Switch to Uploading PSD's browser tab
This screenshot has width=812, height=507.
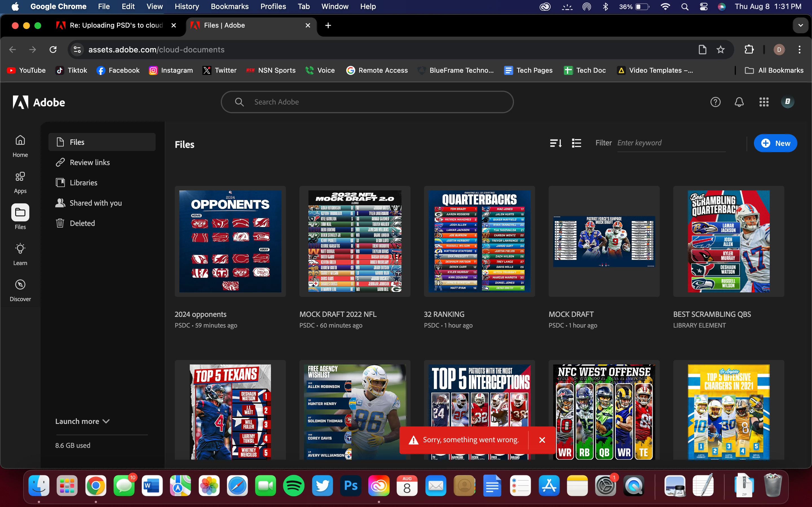click(x=116, y=25)
